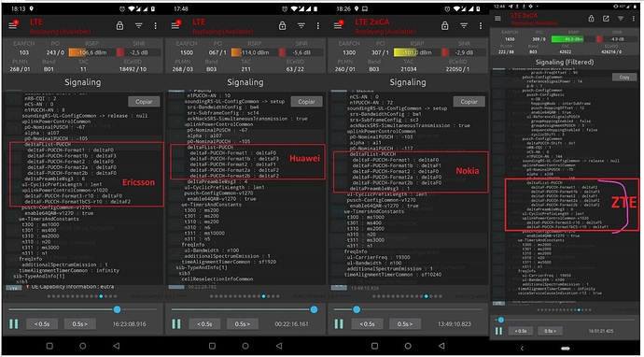Step back 0.5s in the Huawei screen
The height and width of the screenshot is (357, 644).
coord(204,323)
